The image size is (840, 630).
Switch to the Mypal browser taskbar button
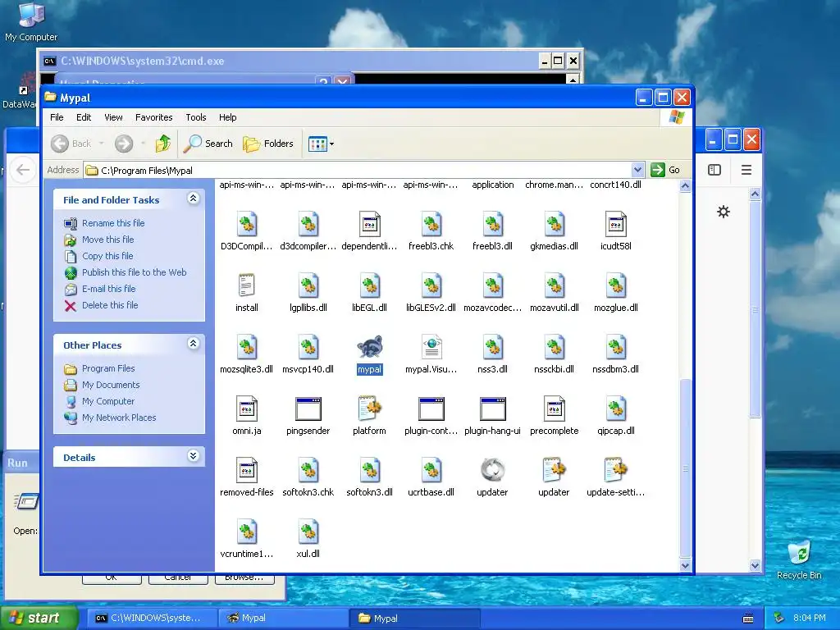[282, 618]
